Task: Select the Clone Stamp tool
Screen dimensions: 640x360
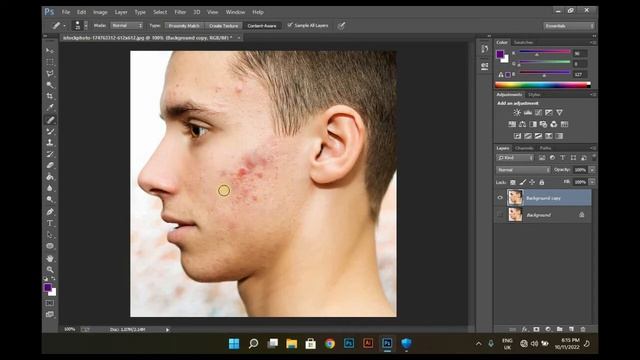Action: pos(50,143)
